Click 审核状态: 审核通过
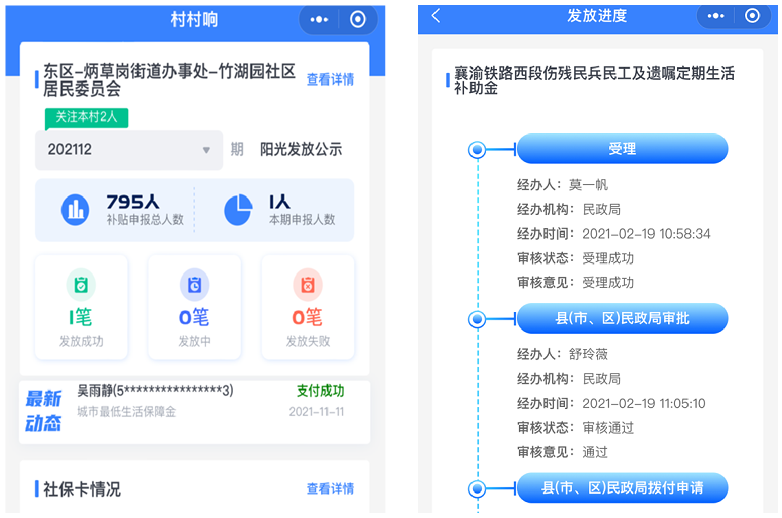 click(575, 428)
